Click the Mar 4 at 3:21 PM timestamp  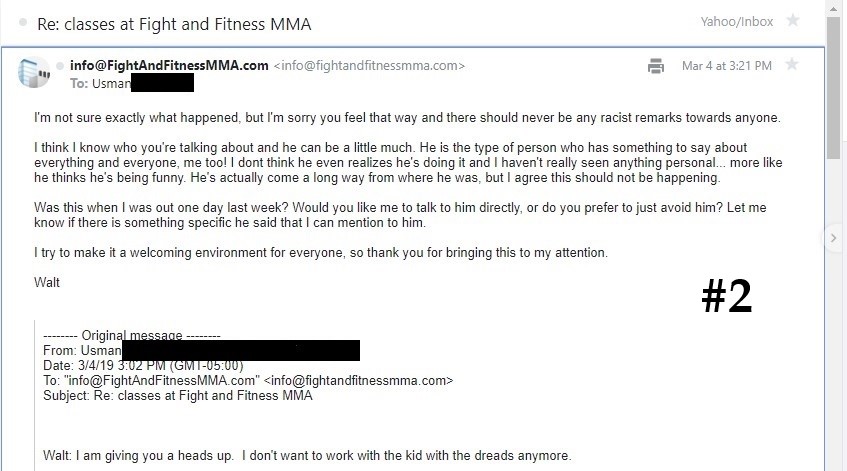[727, 66]
